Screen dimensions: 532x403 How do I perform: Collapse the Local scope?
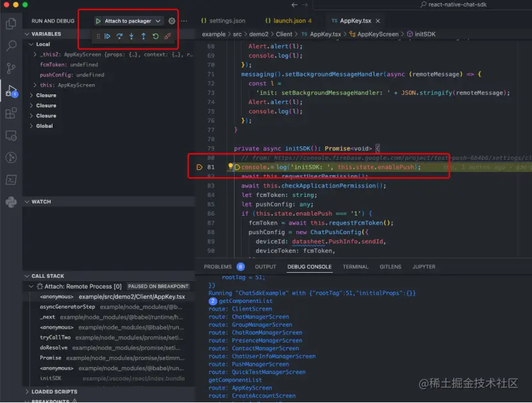[x=31, y=44]
